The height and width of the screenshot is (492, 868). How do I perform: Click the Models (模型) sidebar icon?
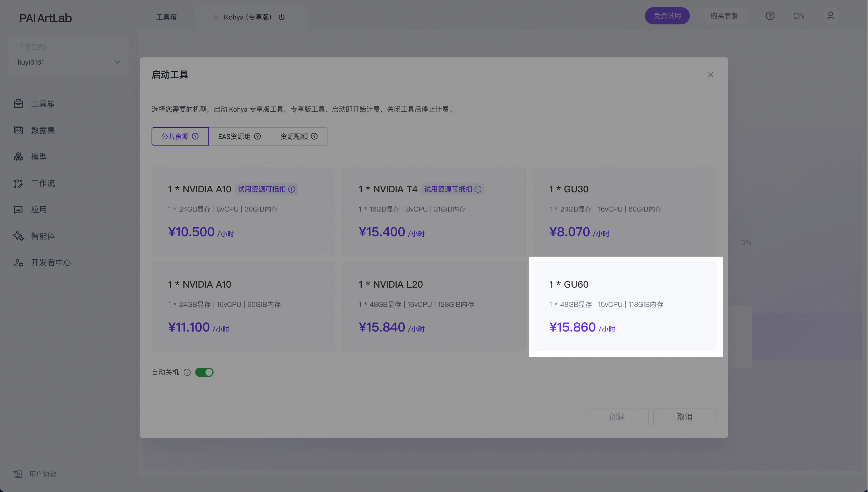[x=18, y=157]
